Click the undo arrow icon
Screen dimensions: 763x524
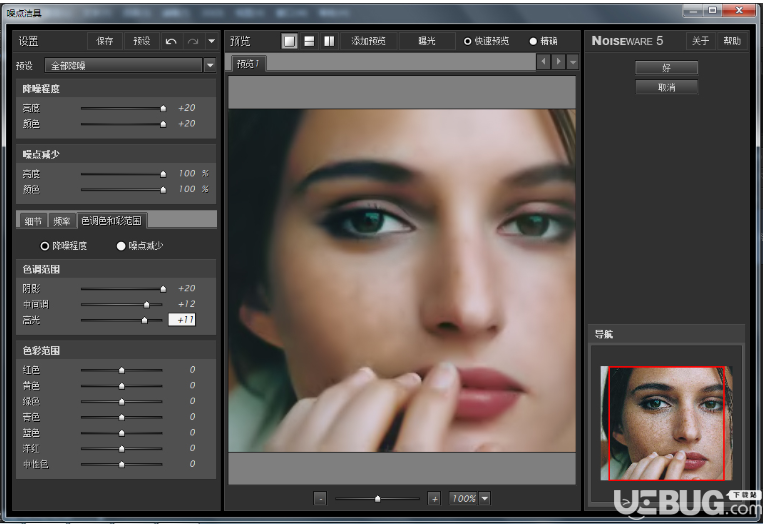171,41
